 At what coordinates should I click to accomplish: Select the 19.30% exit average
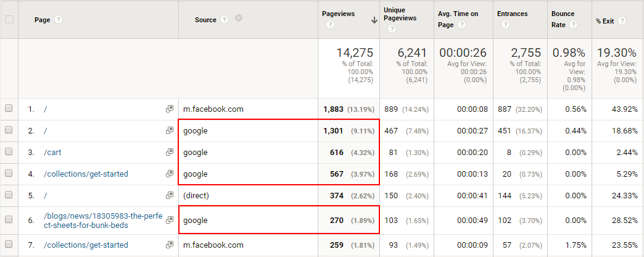(x=616, y=53)
